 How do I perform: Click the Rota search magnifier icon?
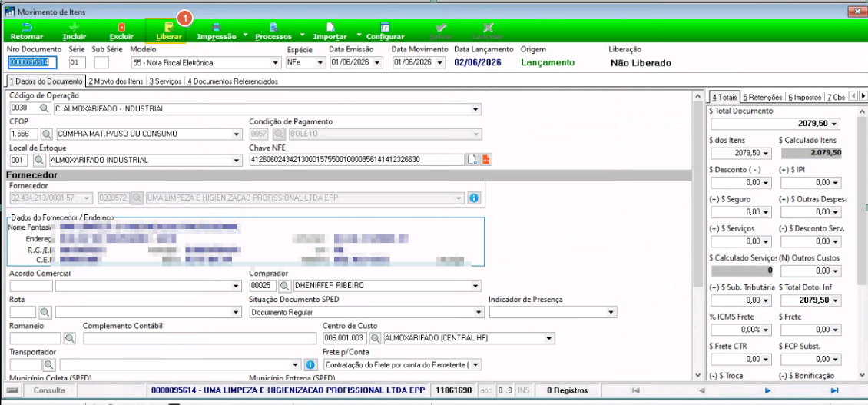(46, 313)
